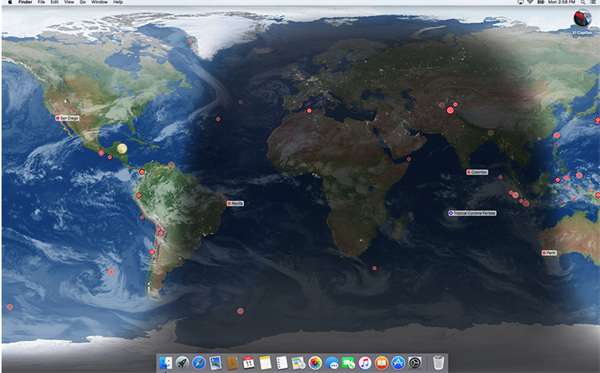This screenshot has height=373, width=600.
Task: Open App Store icon in Dock
Action: pyautogui.click(x=398, y=363)
